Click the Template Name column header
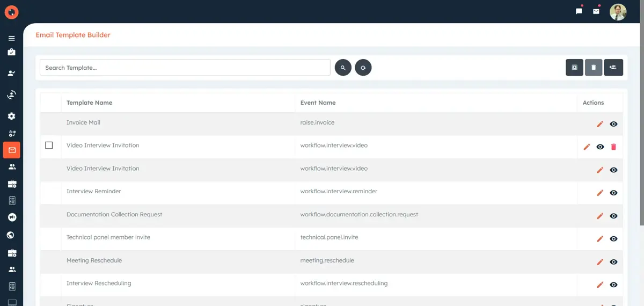Image resolution: width=644 pixels, height=306 pixels. [x=89, y=103]
